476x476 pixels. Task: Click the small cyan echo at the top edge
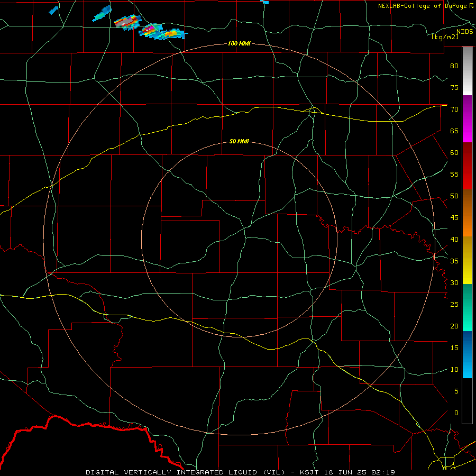click(x=264, y=2)
